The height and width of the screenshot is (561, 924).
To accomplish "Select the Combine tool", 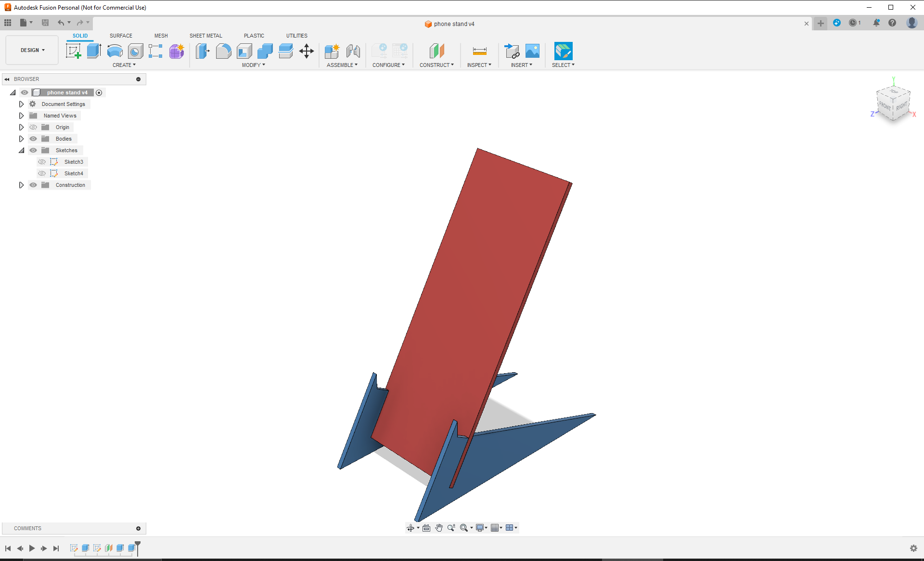I will (265, 51).
